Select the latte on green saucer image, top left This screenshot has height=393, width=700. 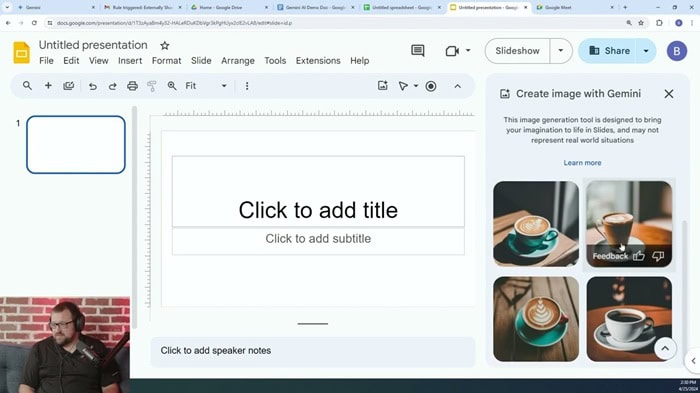[536, 224]
